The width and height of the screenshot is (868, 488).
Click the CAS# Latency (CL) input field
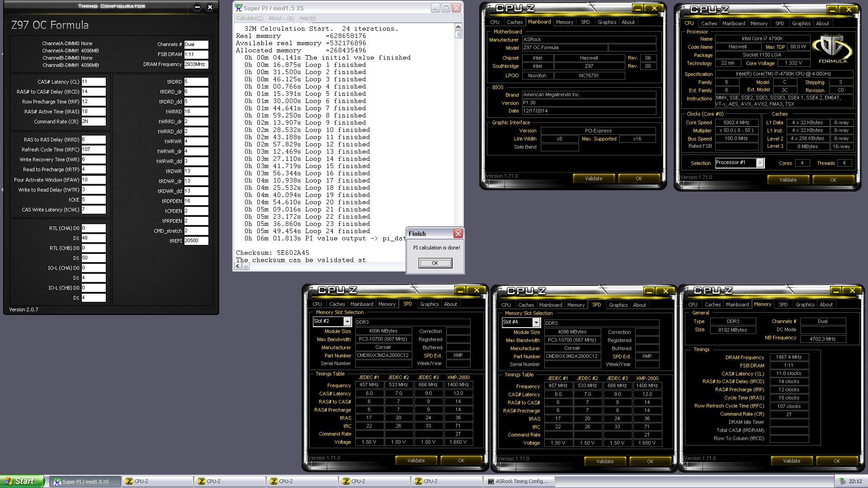(x=93, y=82)
